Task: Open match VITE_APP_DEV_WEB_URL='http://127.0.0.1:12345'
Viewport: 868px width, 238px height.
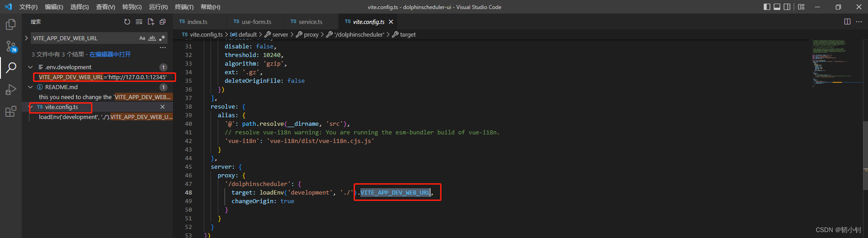Action: click(103, 77)
